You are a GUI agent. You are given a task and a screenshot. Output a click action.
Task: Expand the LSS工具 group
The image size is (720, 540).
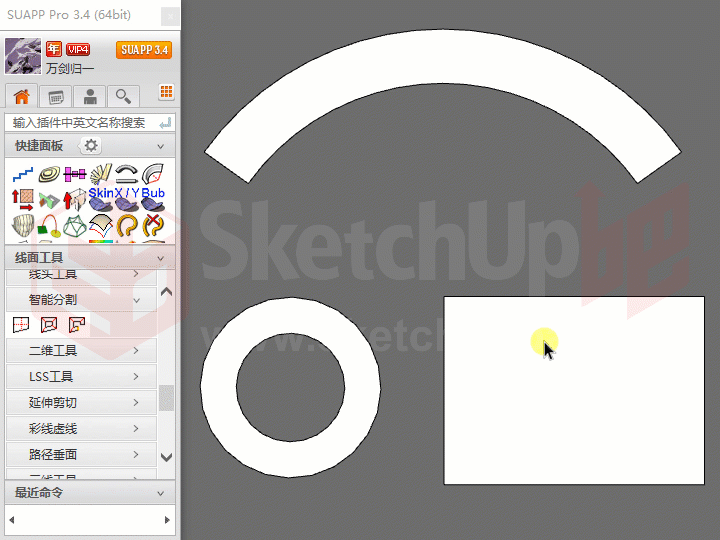pyautogui.click(x=81, y=377)
